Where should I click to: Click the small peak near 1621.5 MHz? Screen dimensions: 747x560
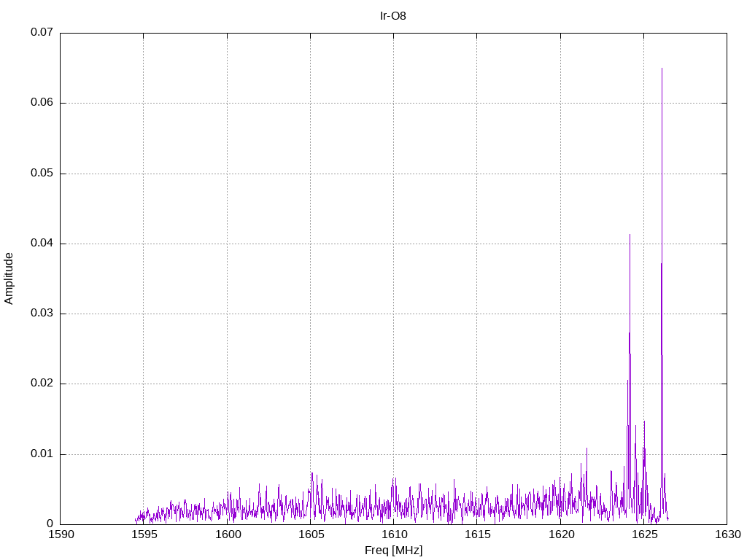coord(587,448)
